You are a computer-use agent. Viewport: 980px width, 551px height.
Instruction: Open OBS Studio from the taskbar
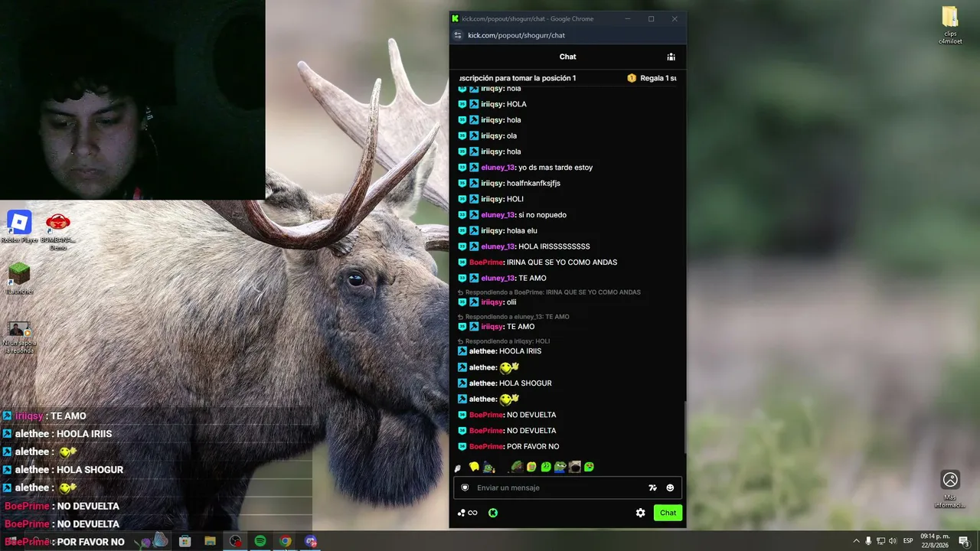tap(235, 541)
